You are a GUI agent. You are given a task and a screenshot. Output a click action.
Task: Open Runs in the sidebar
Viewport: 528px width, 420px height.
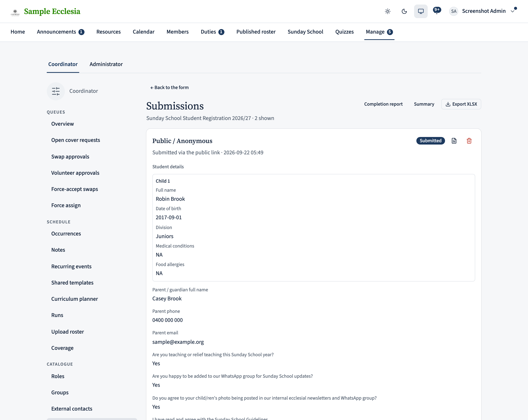click(57, 315)
